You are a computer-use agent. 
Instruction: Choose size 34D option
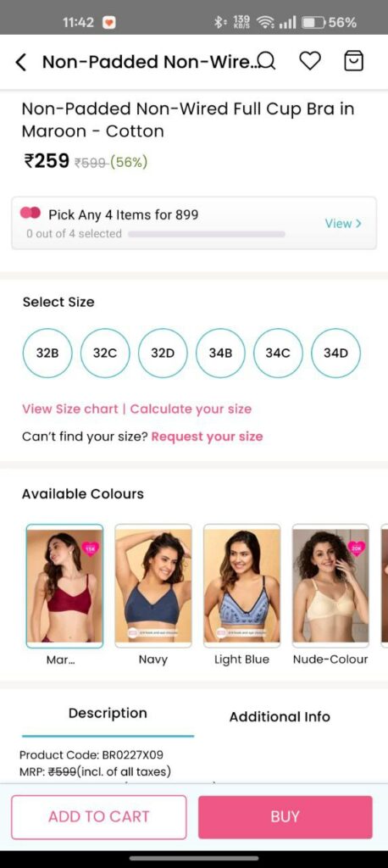pos(335,353)
